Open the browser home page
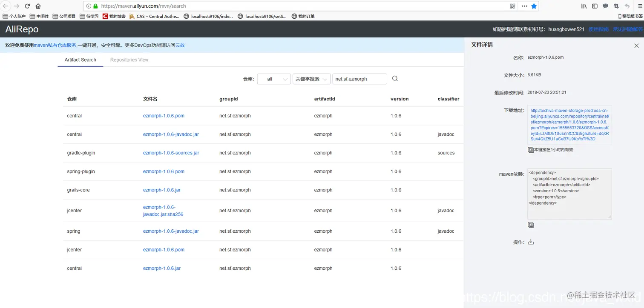The width and height of the screenshot is (644, 308). point(38,6)
